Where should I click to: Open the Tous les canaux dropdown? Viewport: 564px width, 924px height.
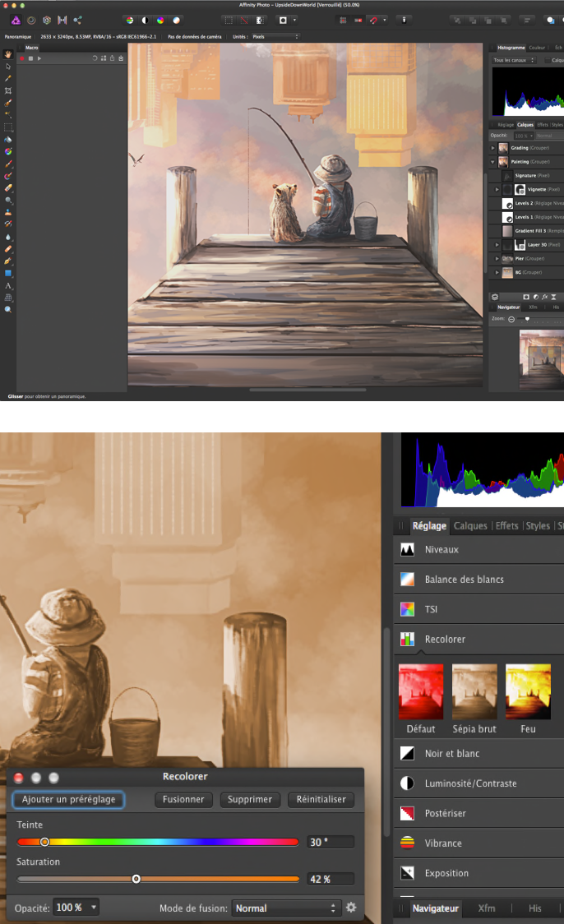tap(514, 60)
